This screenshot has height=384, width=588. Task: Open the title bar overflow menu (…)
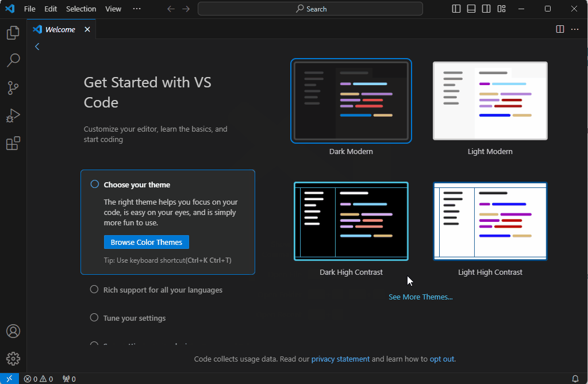[136, 9]
